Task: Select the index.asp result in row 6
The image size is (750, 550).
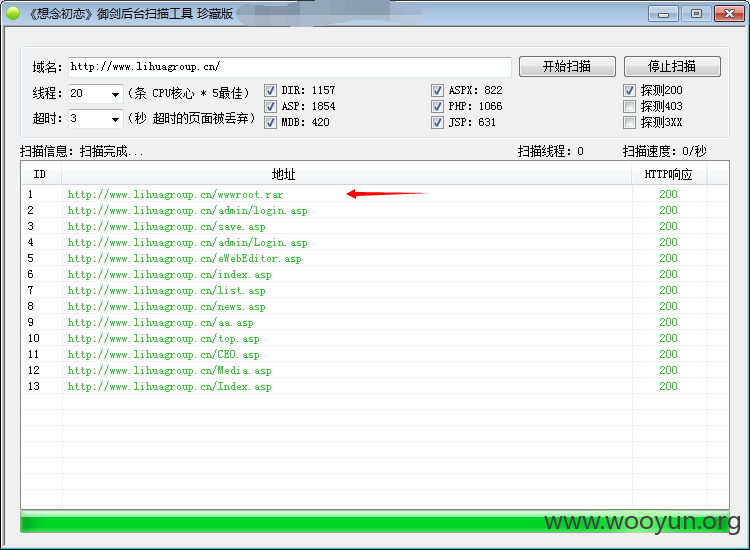Action: coord(375,275)
